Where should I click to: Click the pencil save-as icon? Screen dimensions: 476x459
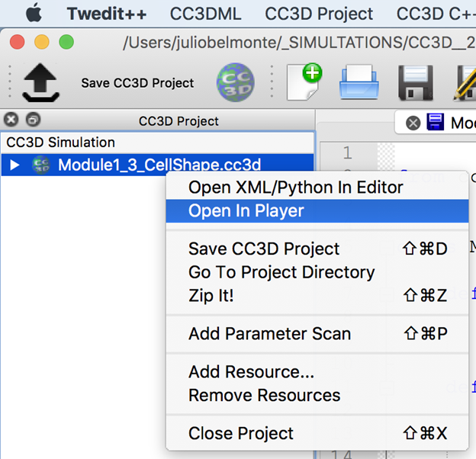(465, 82)
